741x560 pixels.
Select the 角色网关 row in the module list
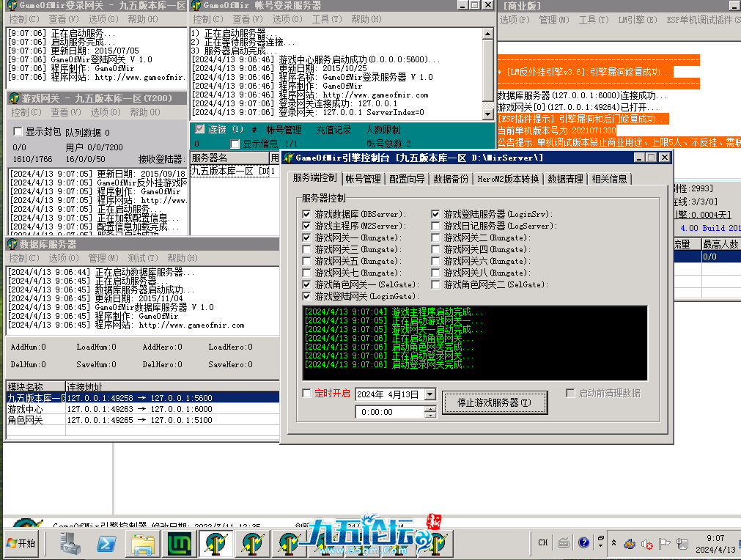click(x=141, y=420)
